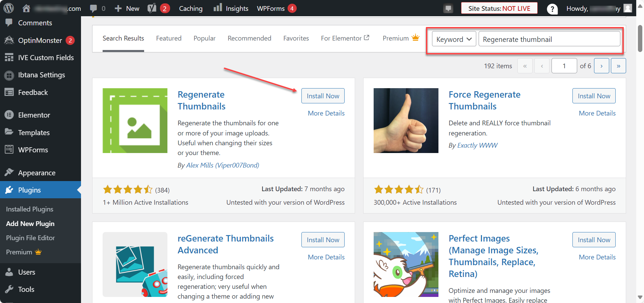Click the New plus icon

(x=118, y=8)
